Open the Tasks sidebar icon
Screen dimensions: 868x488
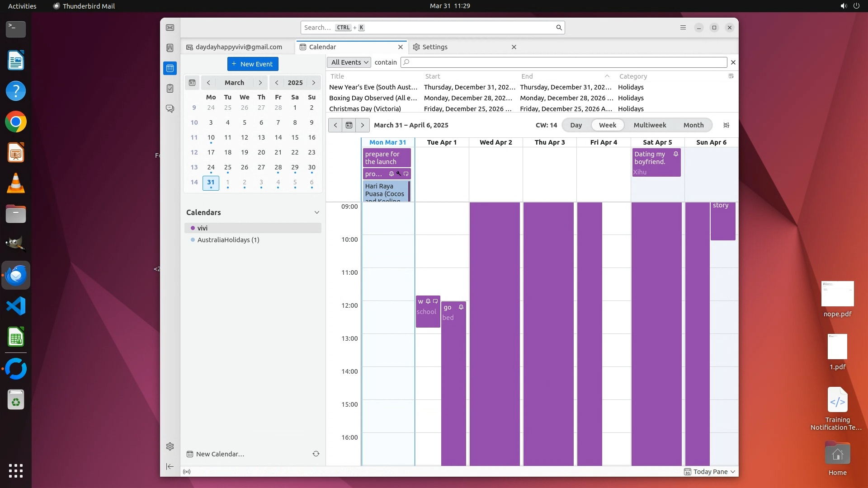(x=170, y=89)
